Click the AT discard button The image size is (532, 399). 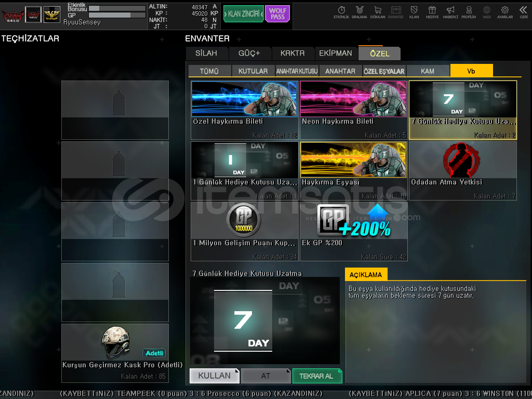click(x=265, y=376)
